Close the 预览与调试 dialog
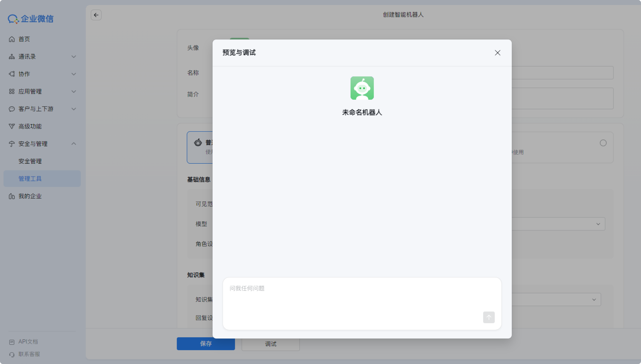 [497, 53]
